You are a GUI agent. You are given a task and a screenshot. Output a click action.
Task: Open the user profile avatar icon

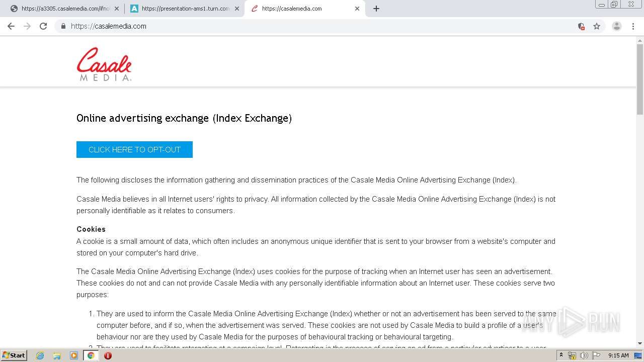616,26
